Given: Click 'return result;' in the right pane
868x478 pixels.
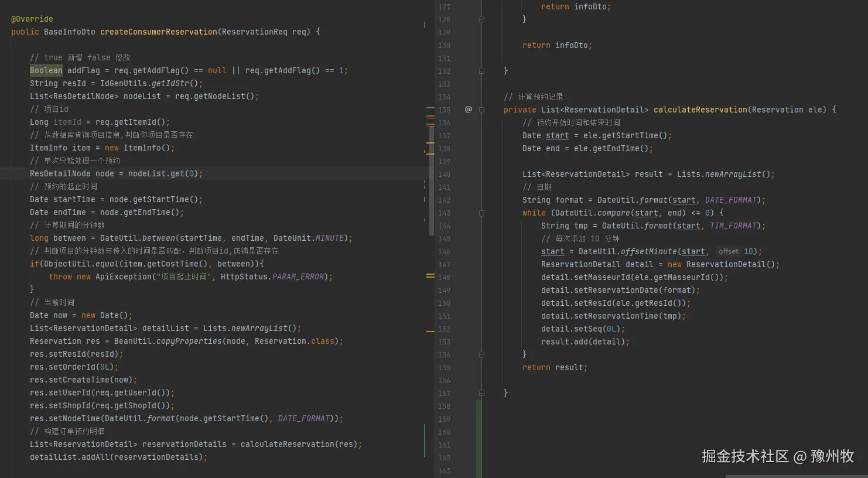Looking at the screenshot, I should coord(555,367).
